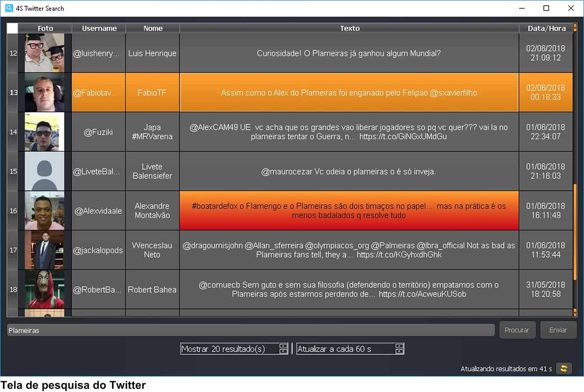Increase the update interval seconds
This screenshot has height=392, width=584.
coord(399,346)
